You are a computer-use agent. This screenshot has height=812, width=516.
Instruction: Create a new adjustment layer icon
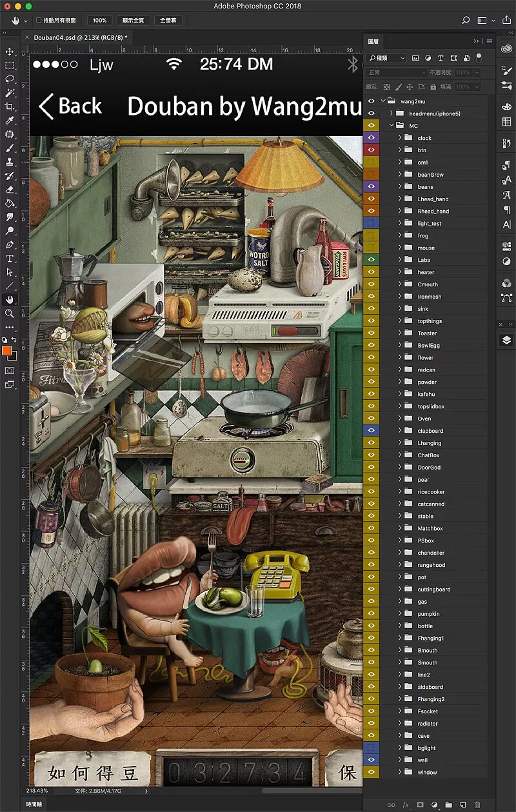click(434, 805)
